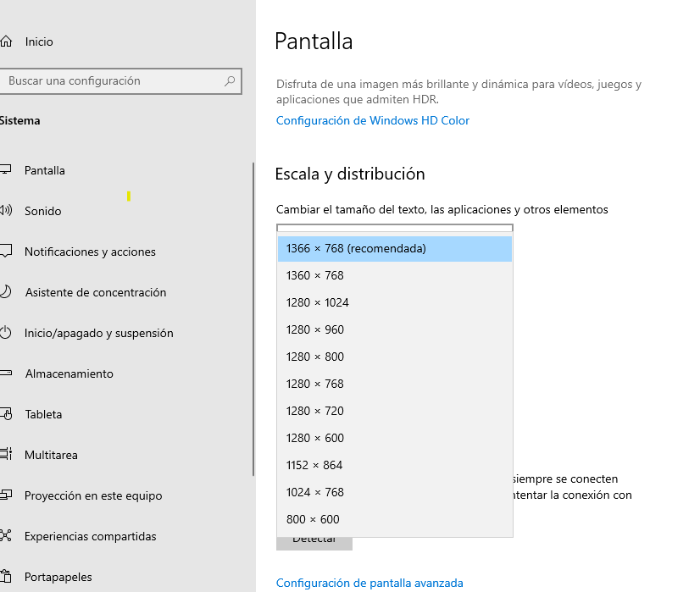The height and width of the screenshot is (592, 700).
Task: Open Multitarea settings
Action: [51, 455]
